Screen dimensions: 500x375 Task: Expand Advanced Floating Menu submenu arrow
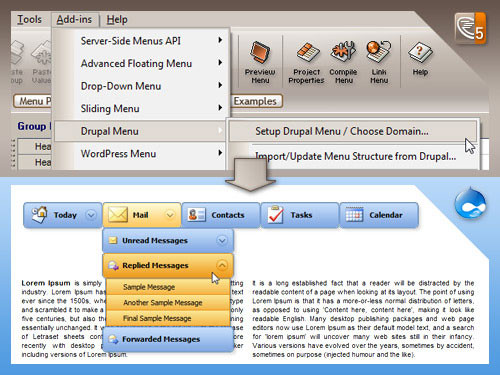point(220,62)
